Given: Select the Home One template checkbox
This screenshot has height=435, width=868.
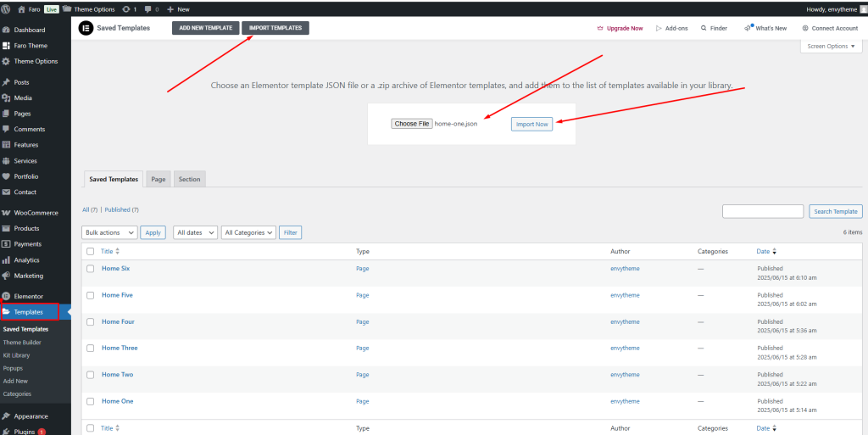Looking at the screenshot, I should click(x=91, y=401).
